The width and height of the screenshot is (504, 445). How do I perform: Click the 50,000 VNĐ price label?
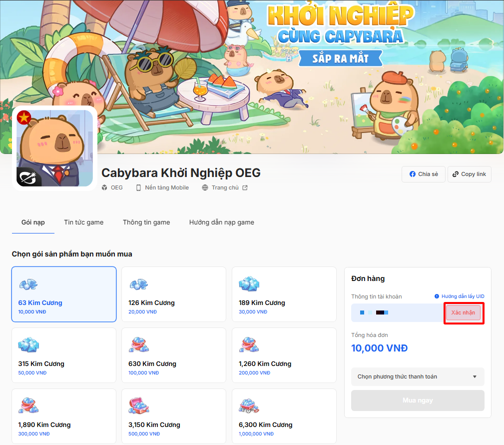click(x=32, y=372)
